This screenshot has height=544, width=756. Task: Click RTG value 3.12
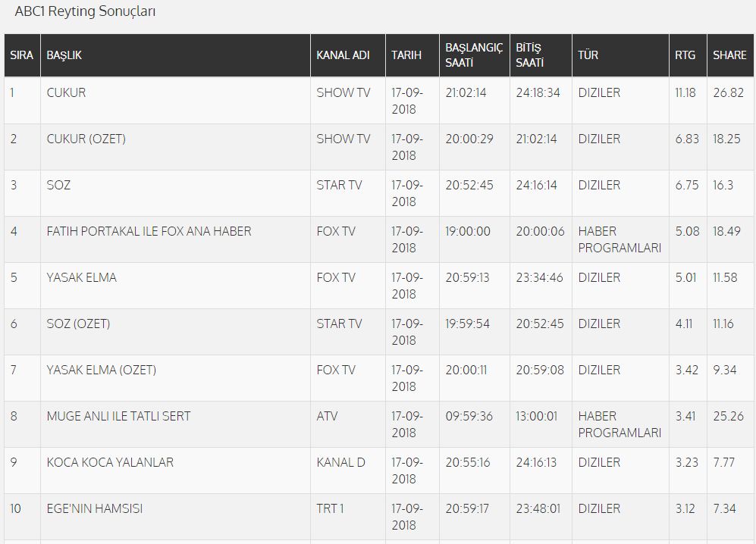pyautogui.click(x=685, y=509)
